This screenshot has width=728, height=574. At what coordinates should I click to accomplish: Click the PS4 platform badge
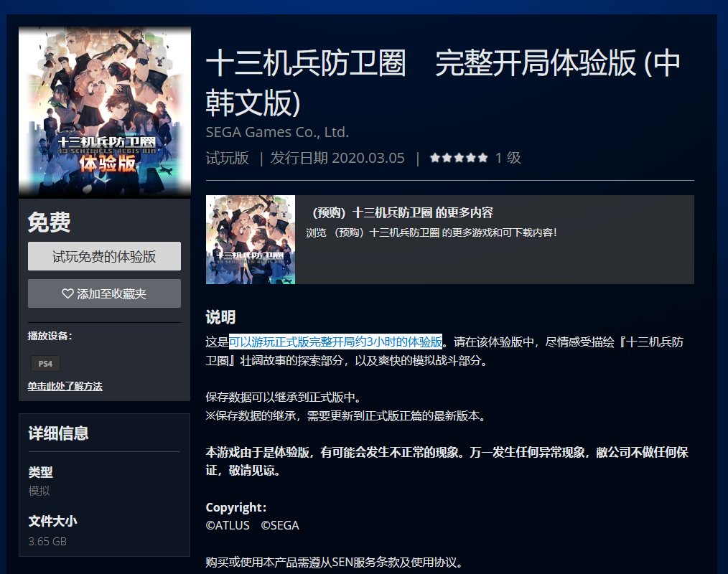coord(45,363)
